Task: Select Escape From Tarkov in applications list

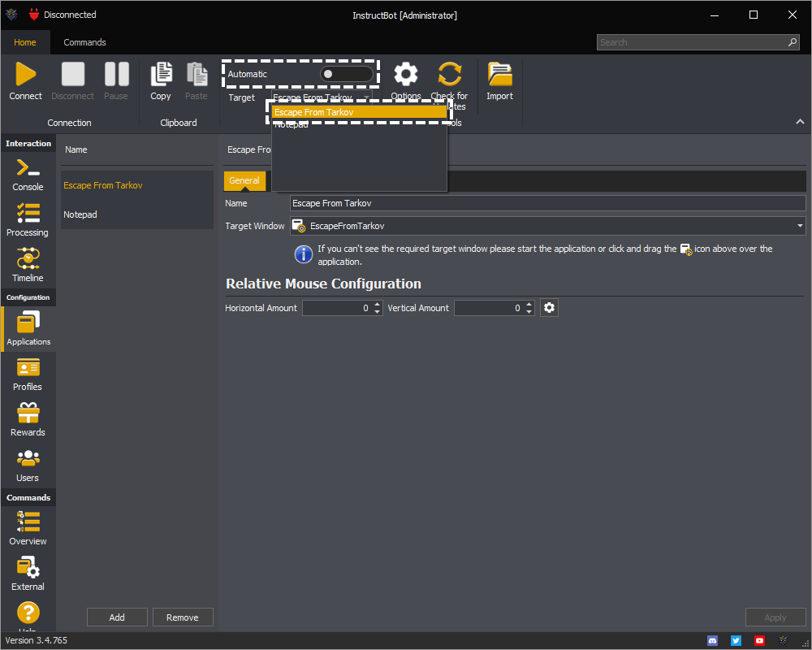Action: (x=137, y=185)
